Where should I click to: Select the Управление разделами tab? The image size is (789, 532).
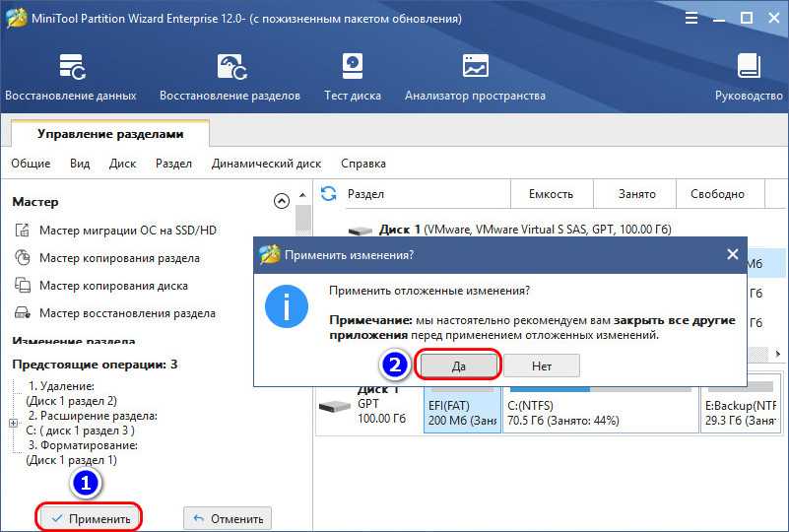click(x=110, y=134)
